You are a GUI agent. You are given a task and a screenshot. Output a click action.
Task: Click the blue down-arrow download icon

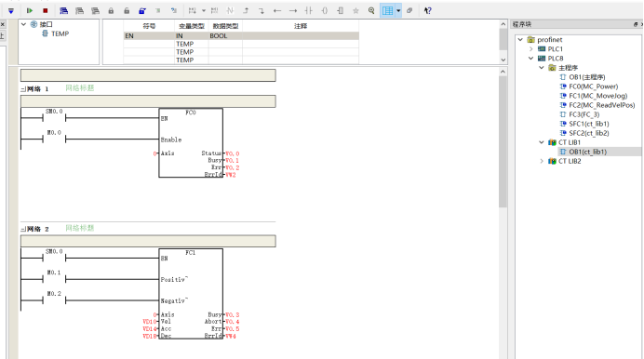[10, 10]
